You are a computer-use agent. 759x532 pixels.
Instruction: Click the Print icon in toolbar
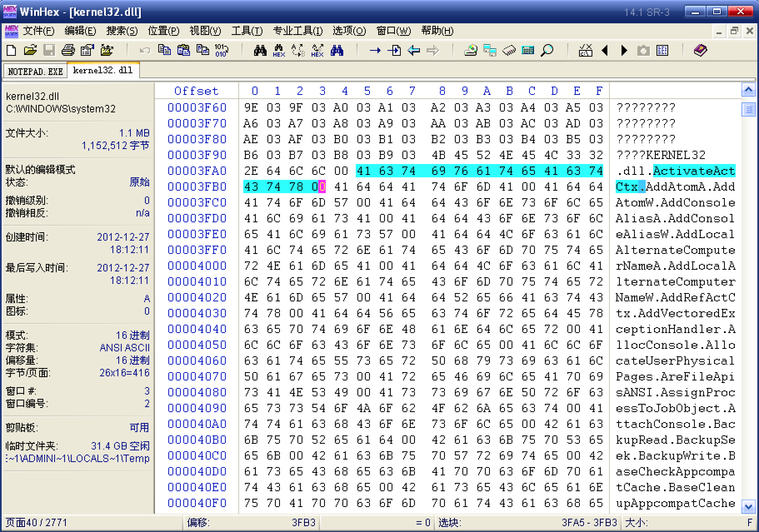coord(68,50)
